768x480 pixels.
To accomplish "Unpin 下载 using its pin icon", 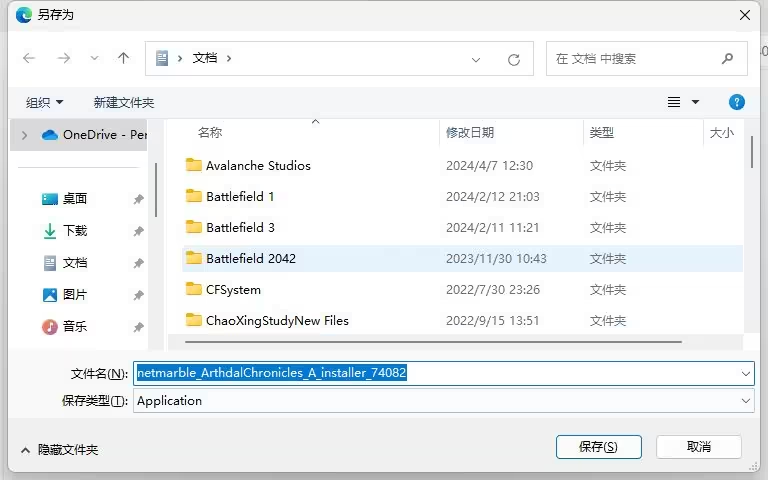I will click(x=139, y=231).
